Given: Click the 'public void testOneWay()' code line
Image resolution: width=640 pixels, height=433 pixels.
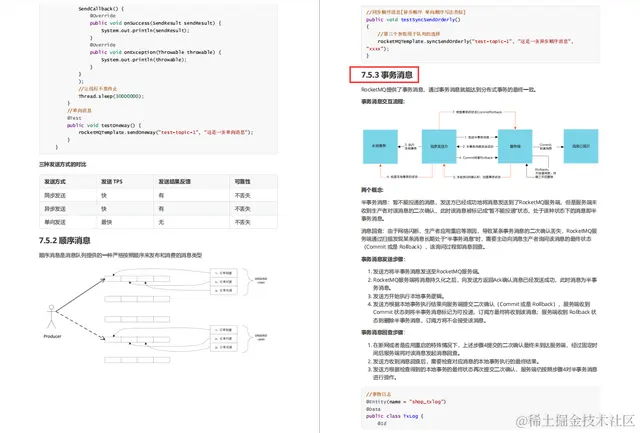Looking at the screenshot, I should [104, 125].
